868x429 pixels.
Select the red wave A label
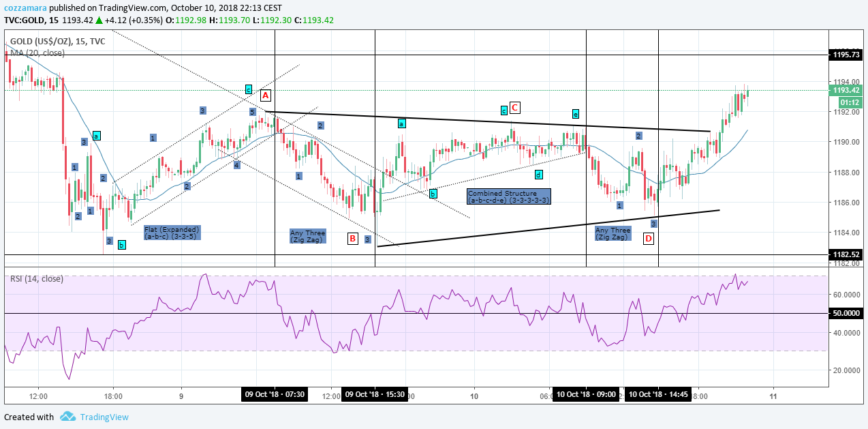(x=266, y=95)
